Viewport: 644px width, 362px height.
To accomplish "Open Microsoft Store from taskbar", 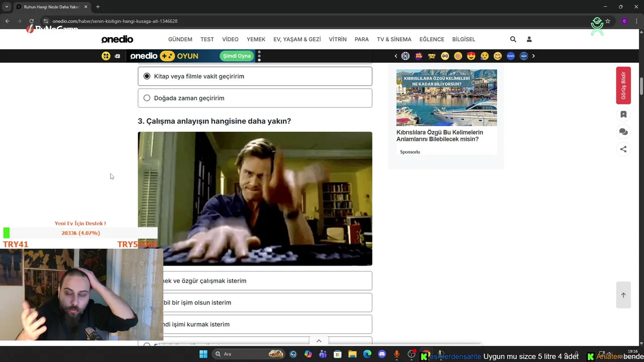I will [338, 354].
